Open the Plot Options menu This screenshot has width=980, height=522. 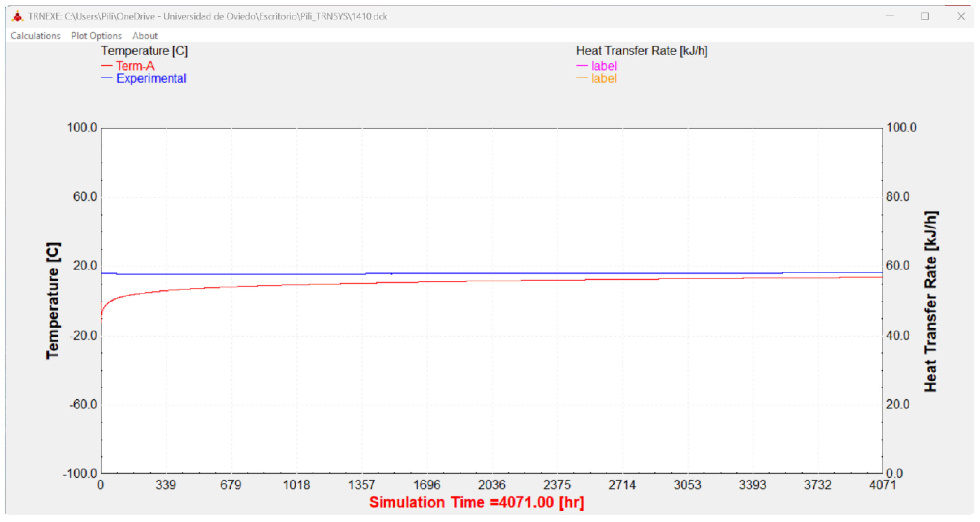(96, 35)
